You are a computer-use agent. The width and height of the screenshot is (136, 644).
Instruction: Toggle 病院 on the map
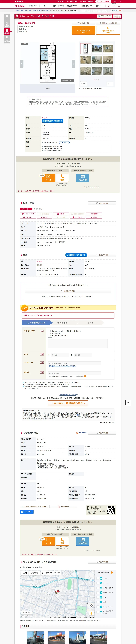(x=98, y=602)
